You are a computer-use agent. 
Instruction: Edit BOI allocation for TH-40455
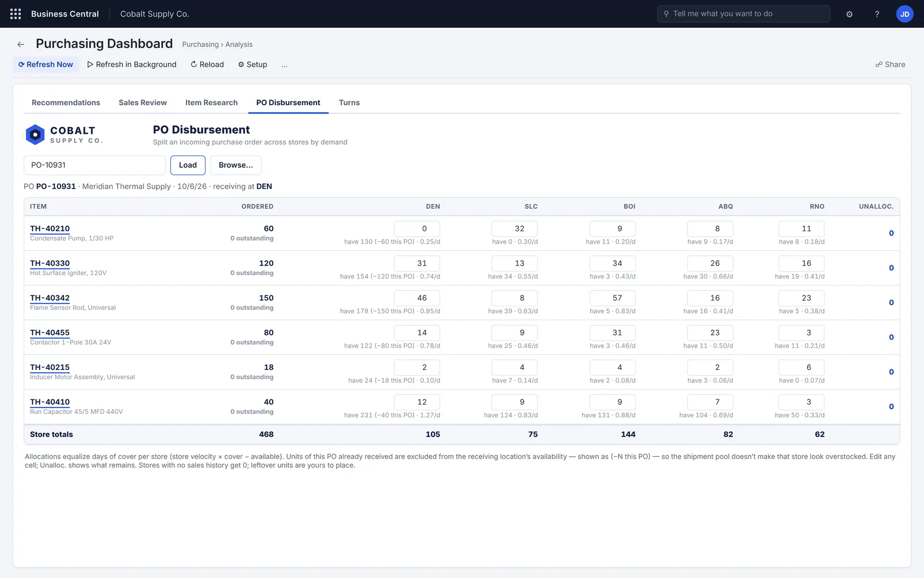coord(613,333)
